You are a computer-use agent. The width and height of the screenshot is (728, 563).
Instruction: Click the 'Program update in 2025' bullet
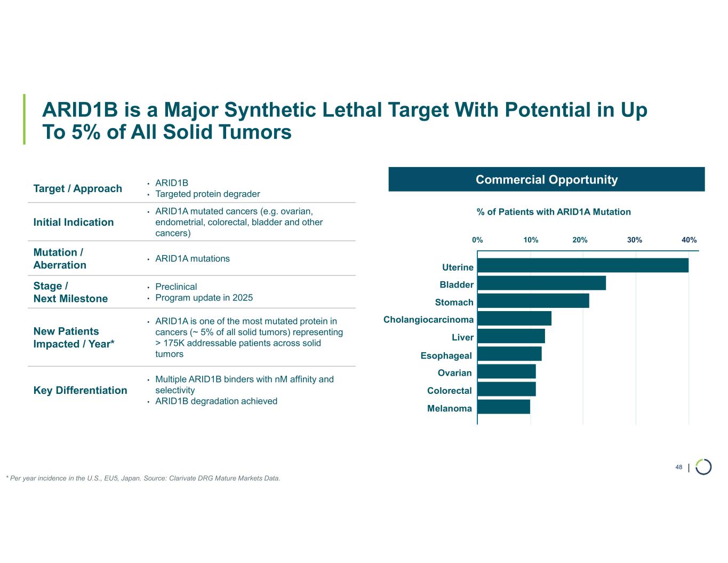coord(204,298)
